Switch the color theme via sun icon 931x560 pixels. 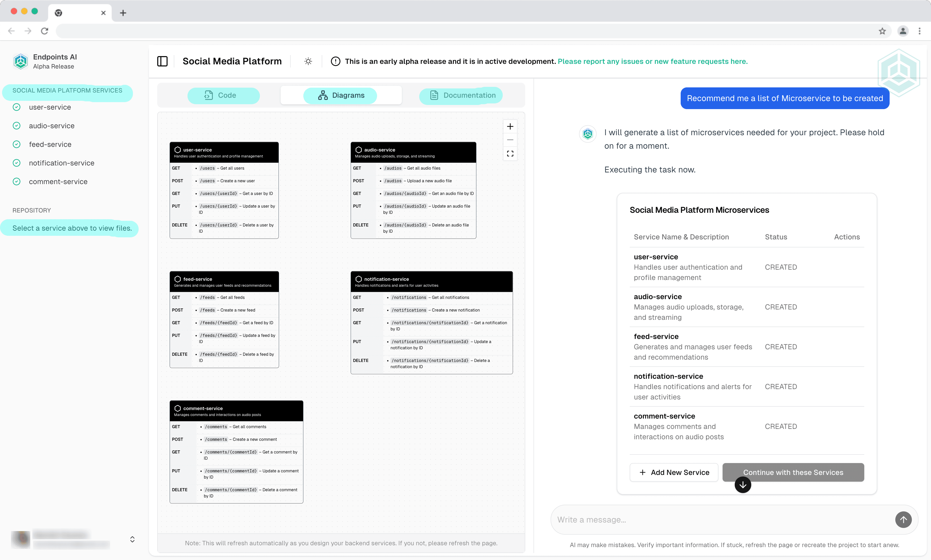coord(308,61)
